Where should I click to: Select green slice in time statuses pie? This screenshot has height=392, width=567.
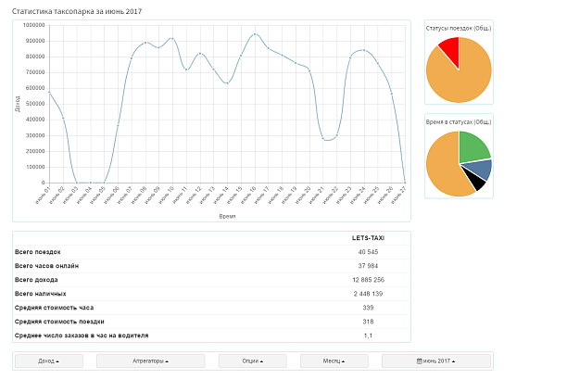click(472, 146)
